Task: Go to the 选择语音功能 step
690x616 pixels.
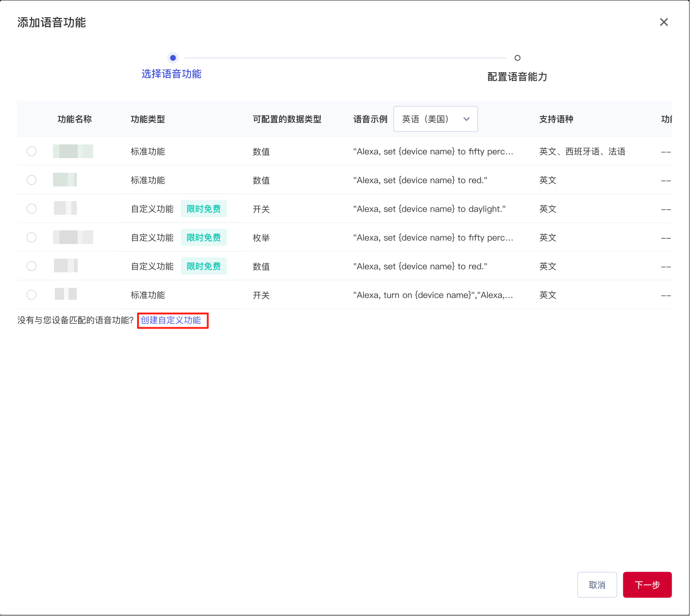Action: point(171,74)
